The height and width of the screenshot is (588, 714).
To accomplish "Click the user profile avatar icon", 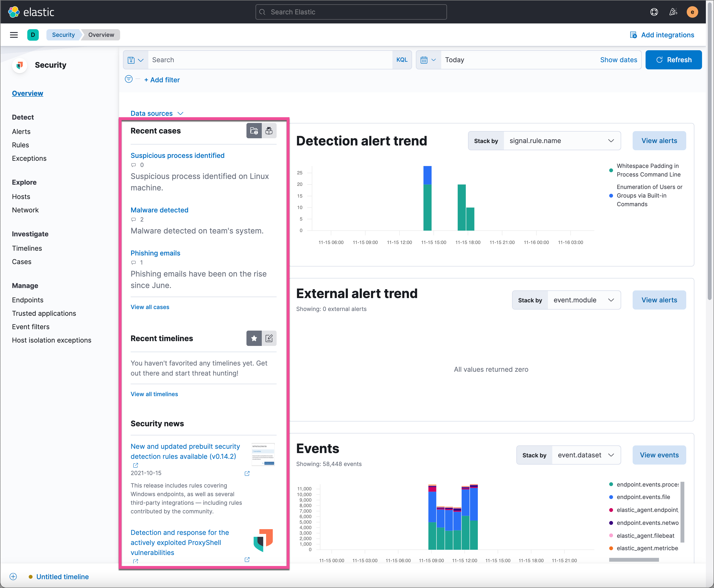I will [x=694, y=11].
